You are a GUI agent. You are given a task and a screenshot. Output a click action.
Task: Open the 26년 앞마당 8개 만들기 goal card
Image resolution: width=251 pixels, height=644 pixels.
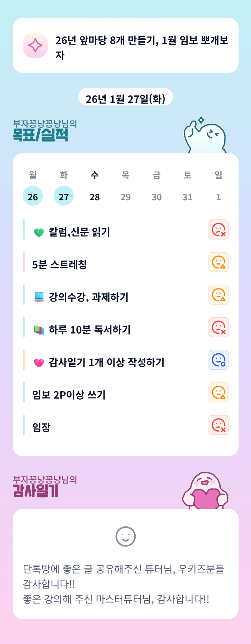(142, 47)
